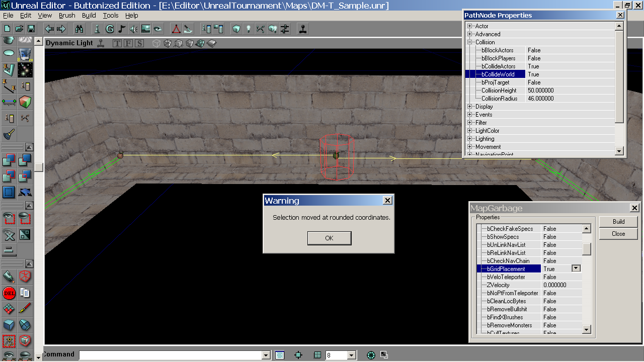Open Search for Actors binoculars icon
Viewport: 644px width, 362px height.
[79, 29]
